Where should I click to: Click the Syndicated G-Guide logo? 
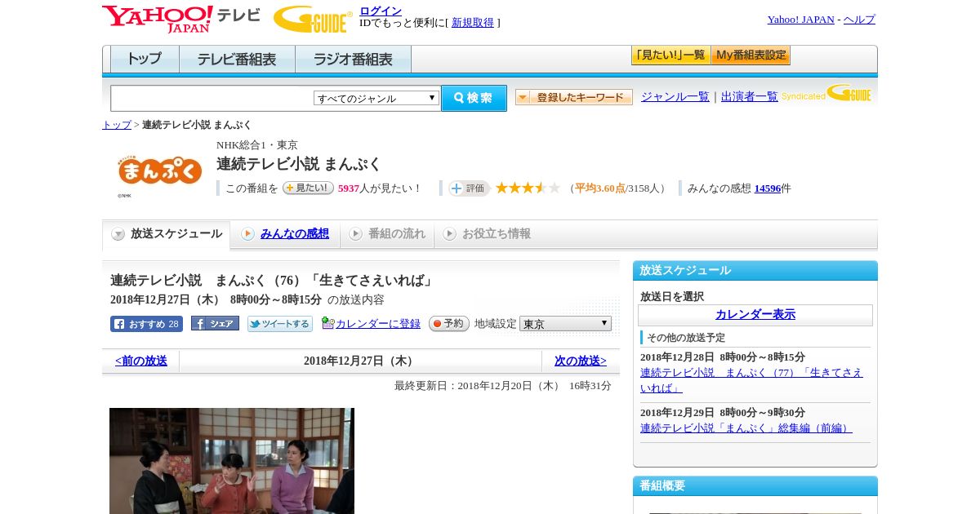tap(826, 93)
